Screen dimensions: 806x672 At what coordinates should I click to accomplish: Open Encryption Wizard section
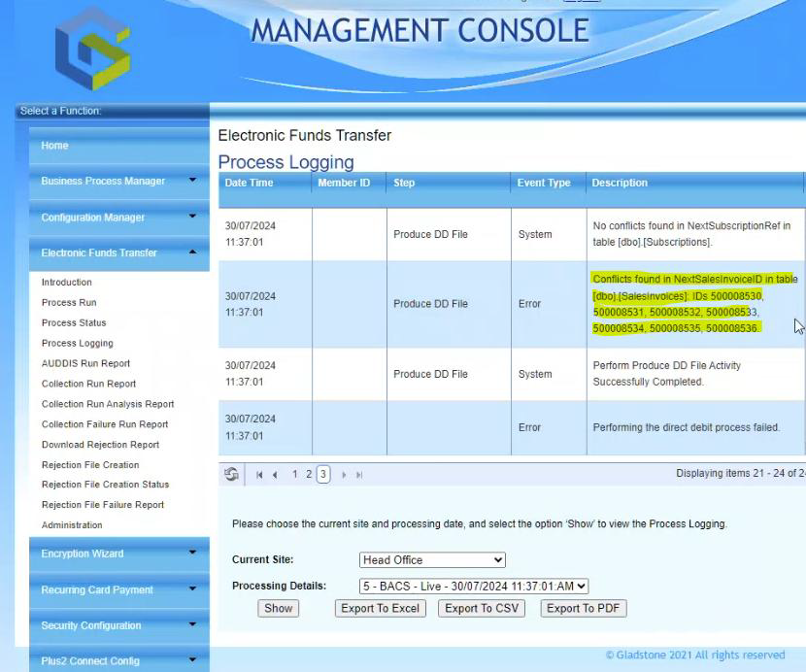119,554
